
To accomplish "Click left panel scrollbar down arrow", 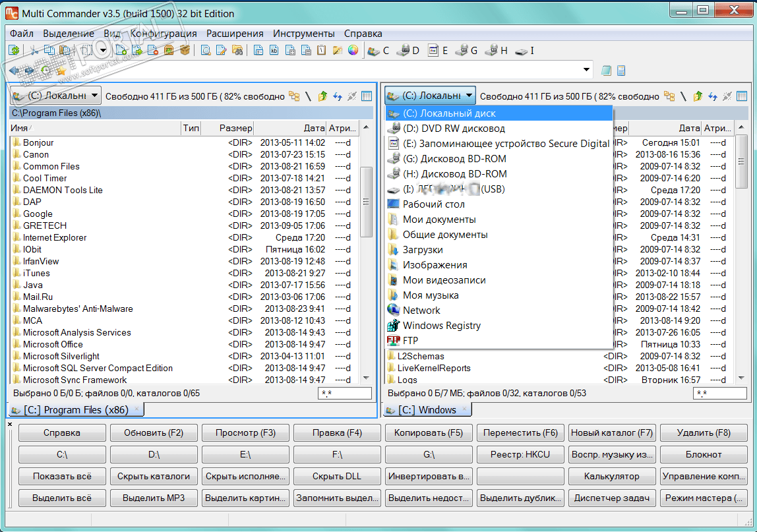I will pos(366,378).
